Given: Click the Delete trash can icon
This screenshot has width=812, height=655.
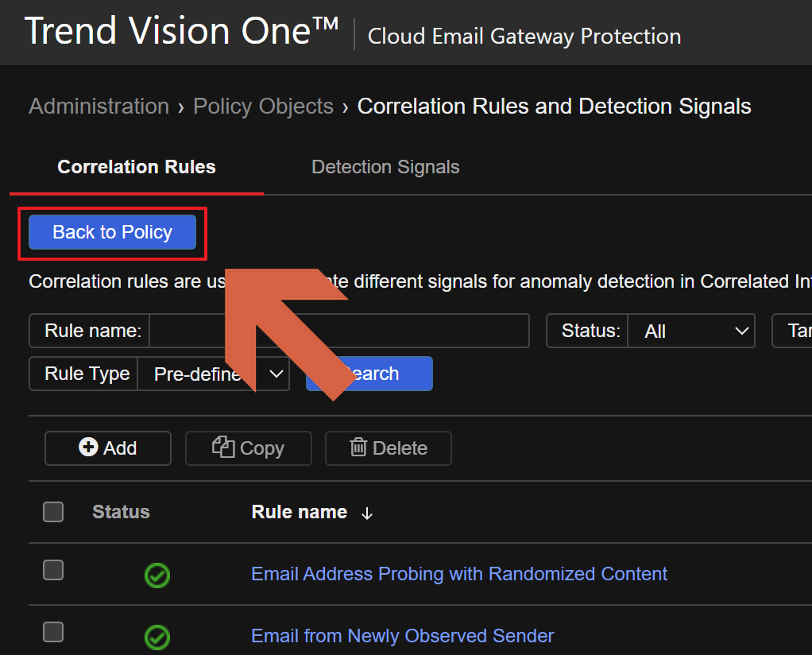Looking at the screenshot, I should 359,448.
